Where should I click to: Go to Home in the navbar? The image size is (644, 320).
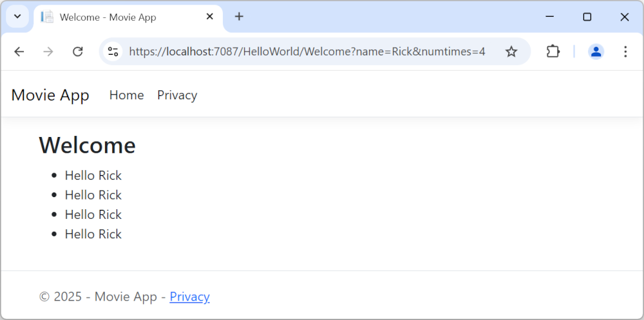tap(126, 95)
